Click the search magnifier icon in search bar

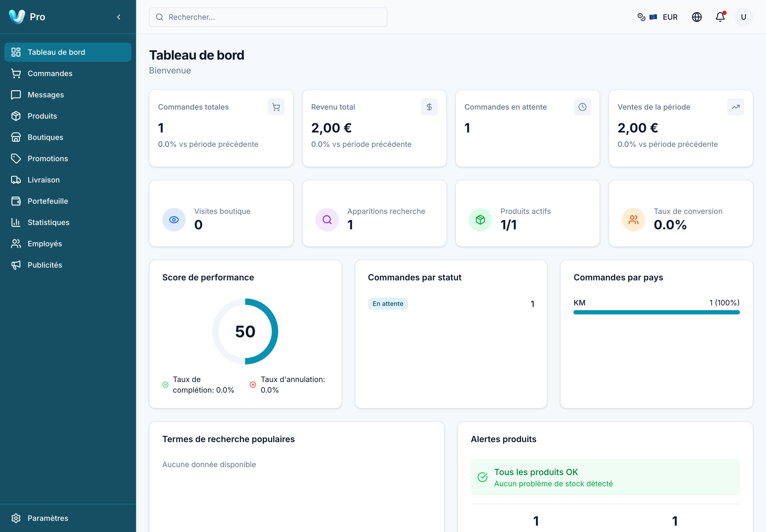tap(160, 17)
